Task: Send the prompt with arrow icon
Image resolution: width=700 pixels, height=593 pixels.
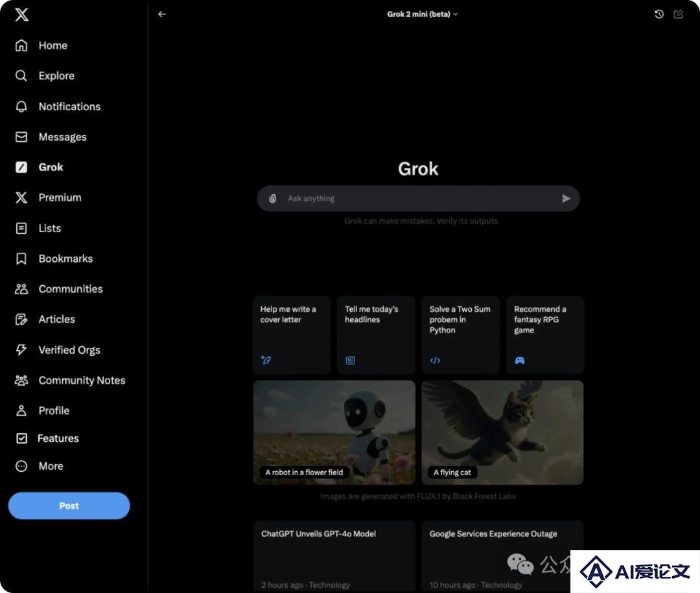Action: (566, 198)
